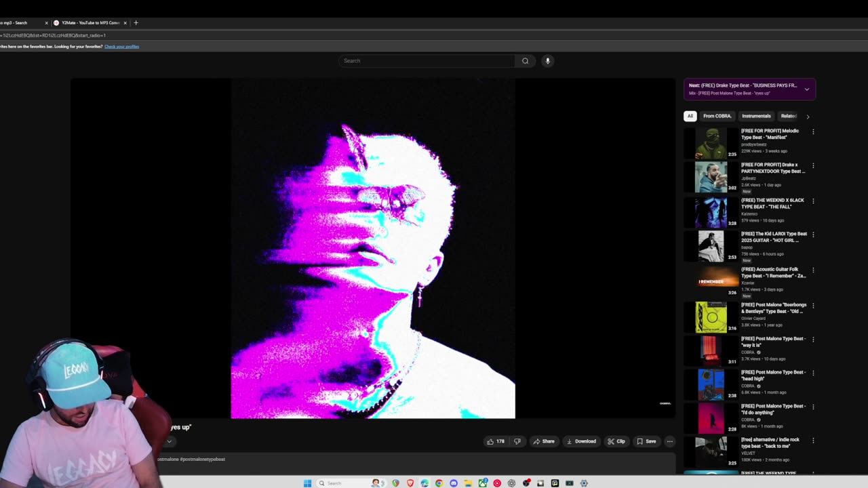Viewport: 868px width, 488px height.
Task: Activate voice search microphone icon
Action: click(x=548, y=61)
